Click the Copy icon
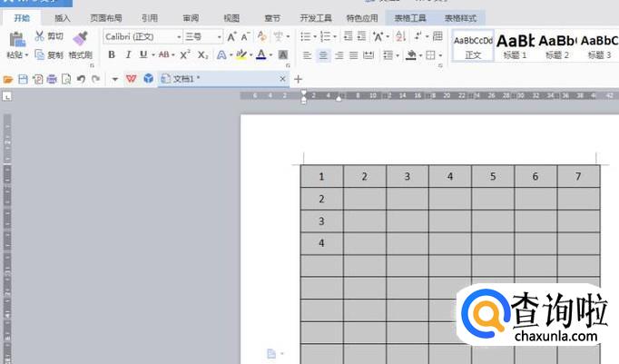The height and width of the screenshot is (364, 619). (x=39, y=54)
